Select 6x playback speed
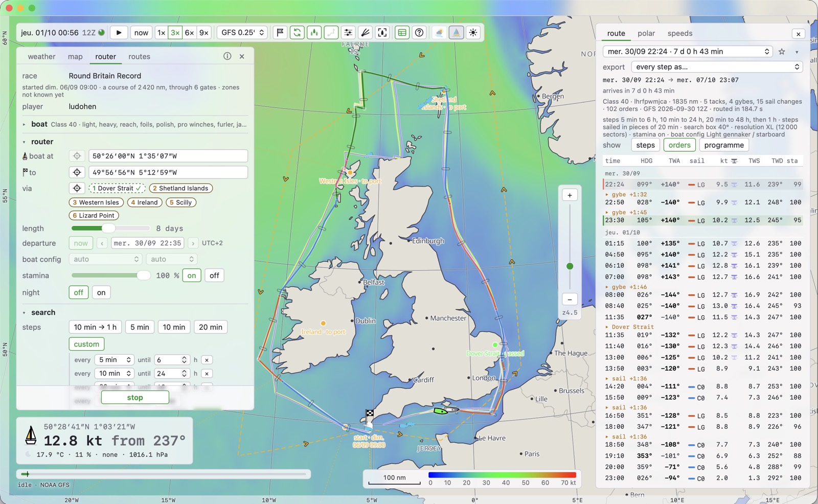Viewport: 818px width, 504px height. tap(189, 33)
